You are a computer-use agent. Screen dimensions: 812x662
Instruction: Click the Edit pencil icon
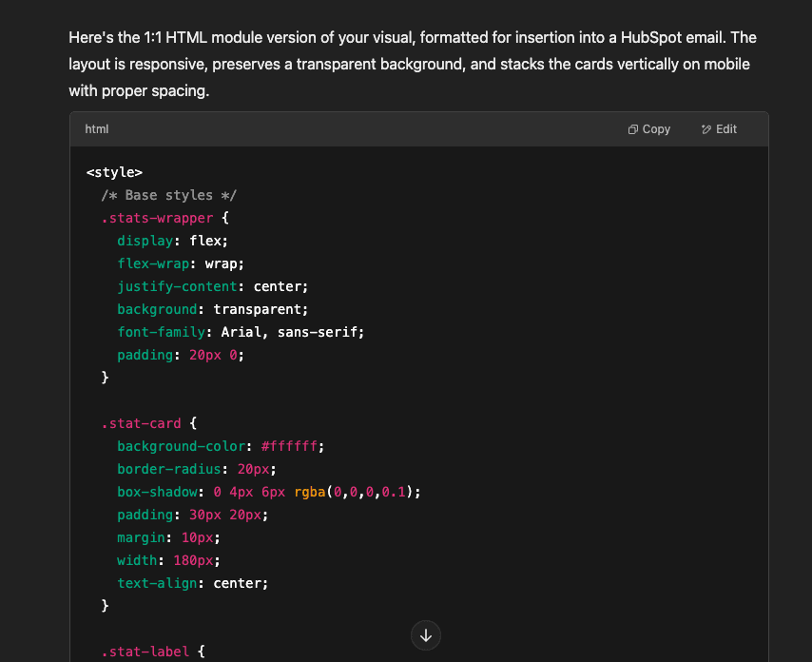click(x=705, y=128)
